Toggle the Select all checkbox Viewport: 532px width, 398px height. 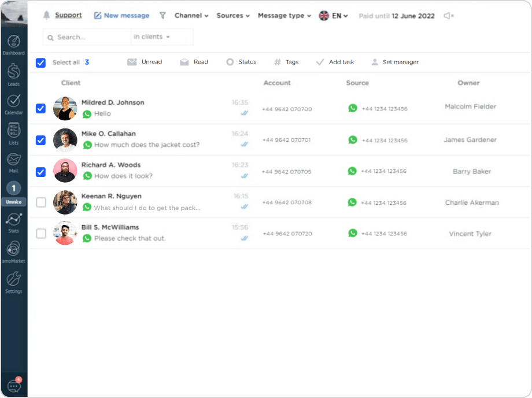click(x=40, y=62)
